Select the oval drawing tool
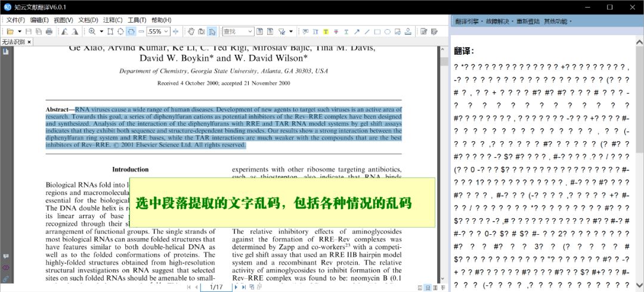The height and width of the screenshot is (292, 644). click(388, 31)
